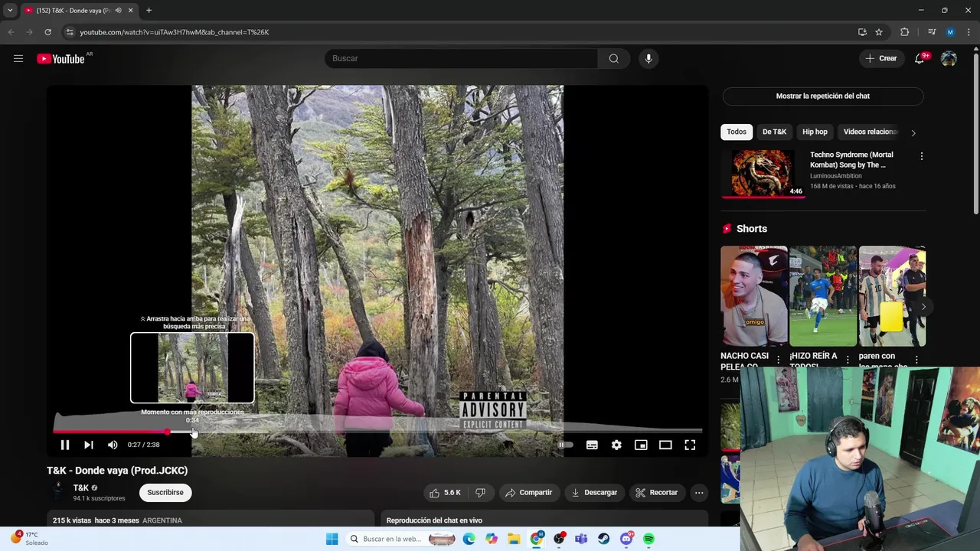Open YouTube notifications bell

(920, 59)
